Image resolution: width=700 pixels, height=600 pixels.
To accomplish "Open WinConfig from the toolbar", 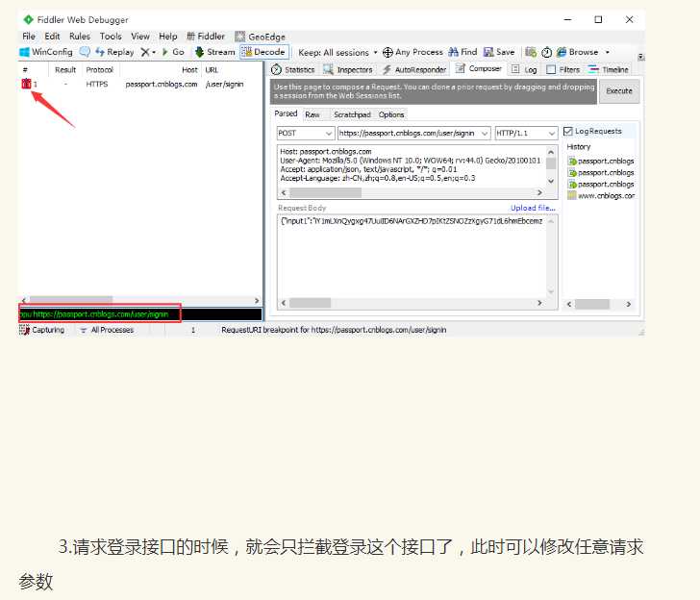I will (x=46, y=52).
